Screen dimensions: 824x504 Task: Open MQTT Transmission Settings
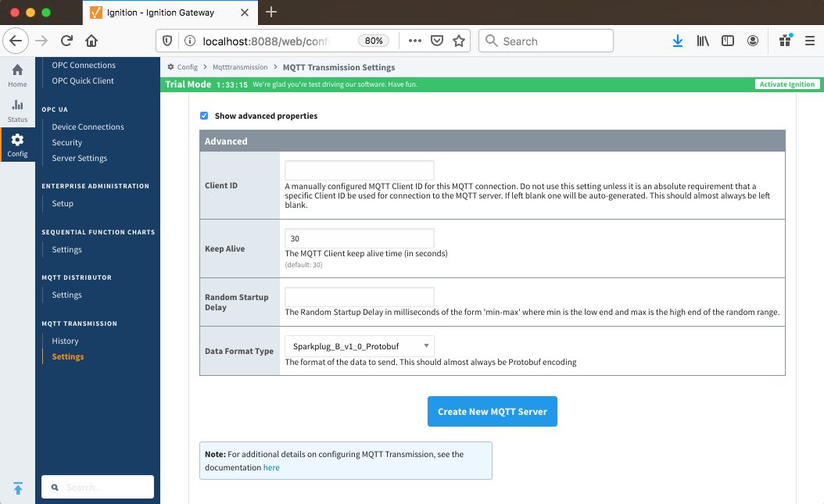click(68, 356)
